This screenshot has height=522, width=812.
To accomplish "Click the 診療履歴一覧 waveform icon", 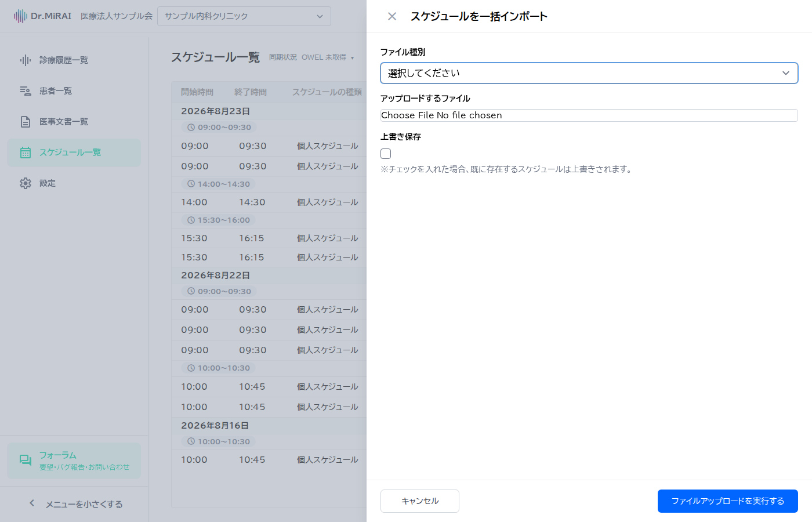I will (x=26, y=60).
